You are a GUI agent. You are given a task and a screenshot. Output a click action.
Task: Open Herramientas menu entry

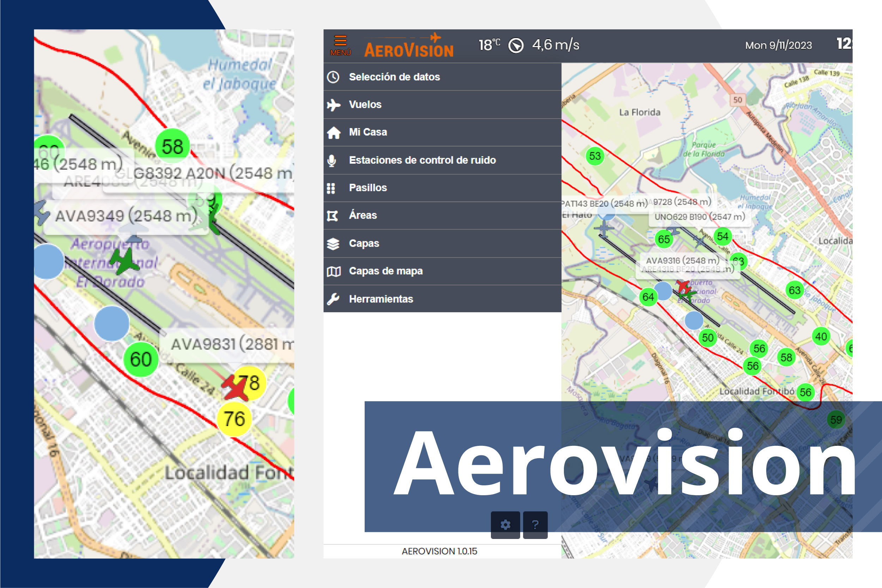pyautogui.click(x=442, y=299)
